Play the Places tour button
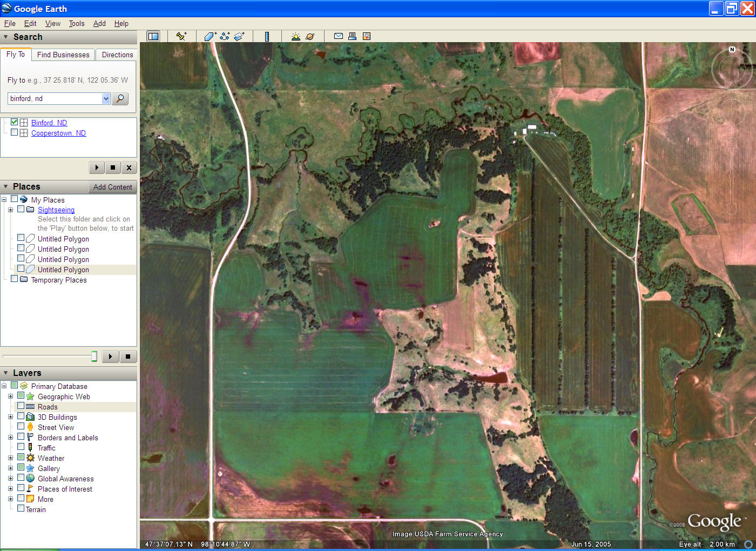The height and width of the screenshot is (551, 756). (110, 357)
